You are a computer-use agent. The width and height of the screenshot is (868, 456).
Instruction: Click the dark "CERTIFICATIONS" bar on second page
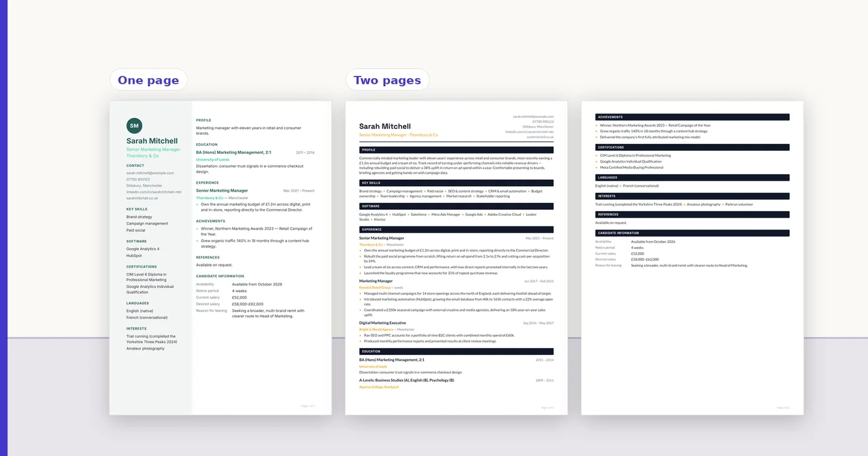click(x=693, y=148)
